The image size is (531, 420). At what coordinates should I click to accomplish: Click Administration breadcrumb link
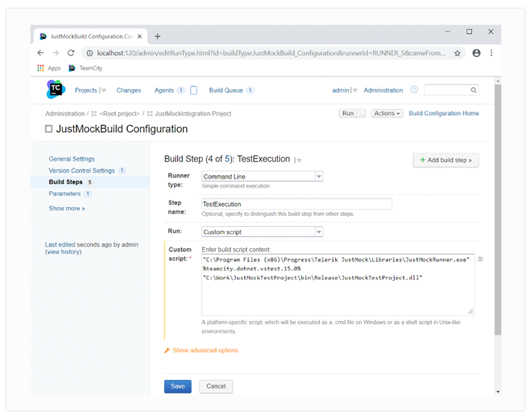tap(65, 114)
